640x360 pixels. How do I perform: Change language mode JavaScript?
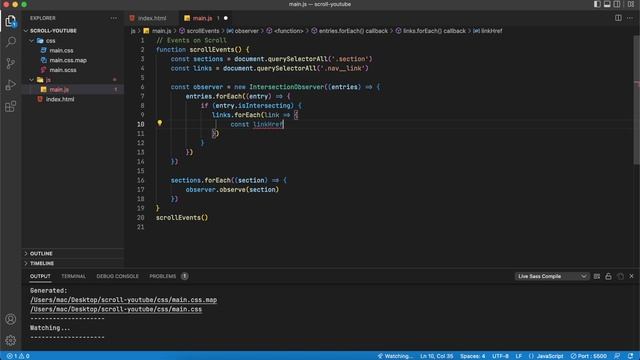click(549, 356)
